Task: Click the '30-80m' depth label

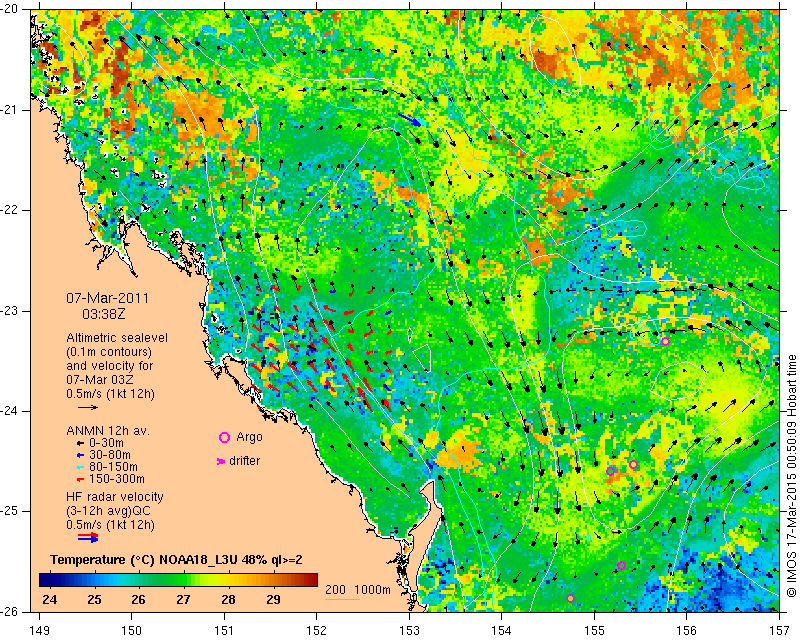Action: [110, 455]
